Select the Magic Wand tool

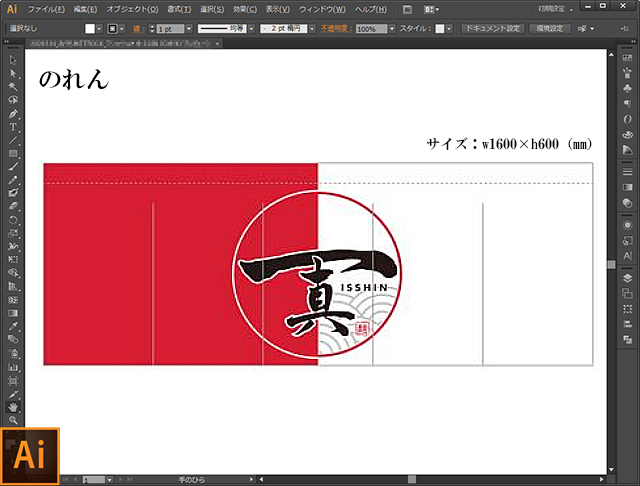pos(13,87)
